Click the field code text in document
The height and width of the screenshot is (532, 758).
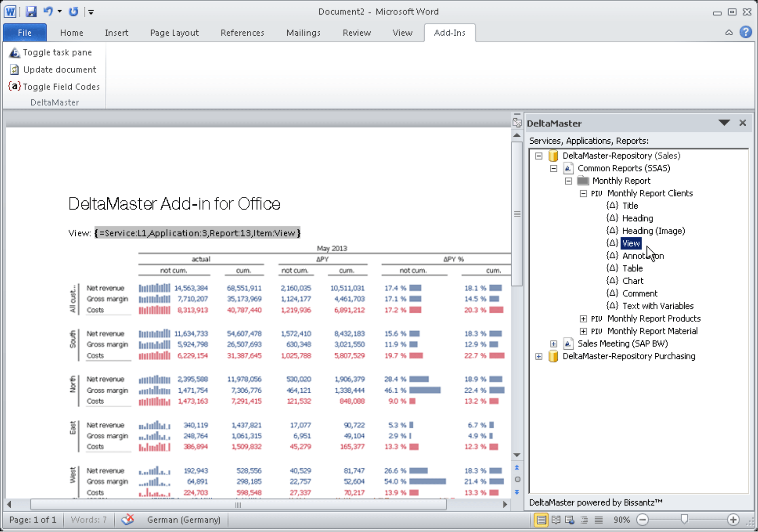coord(198,233)
